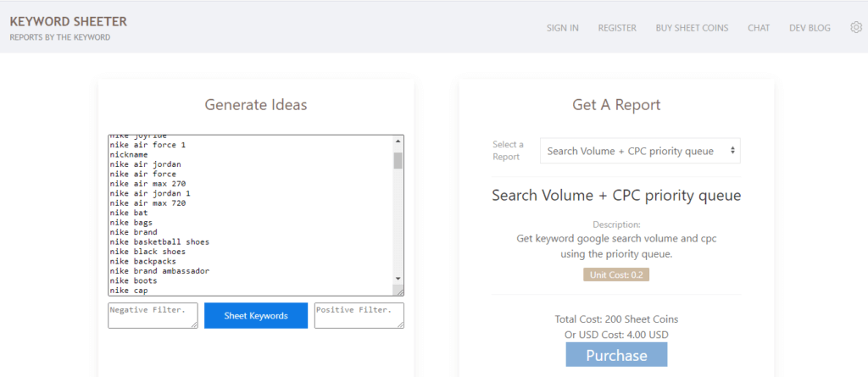This screenshot has height=377, width=868.
Task: Open the settings gear icon
Action: point(855,28)
